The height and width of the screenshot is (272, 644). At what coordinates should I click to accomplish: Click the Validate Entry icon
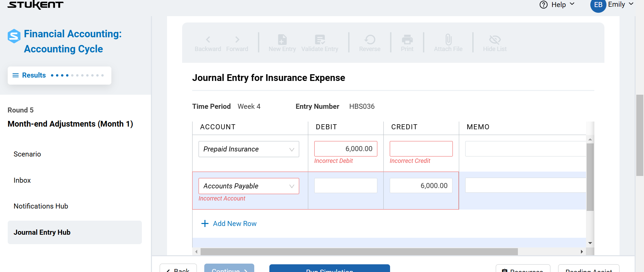pos(320,40)
